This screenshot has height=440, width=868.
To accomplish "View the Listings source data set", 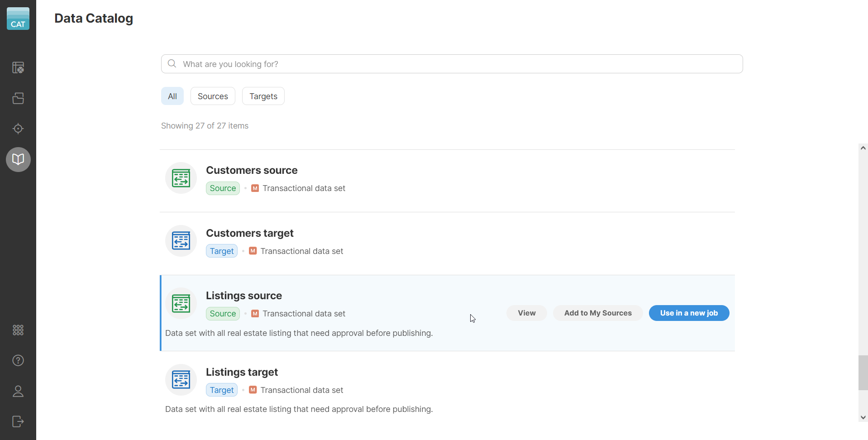I will pos(526,313).
